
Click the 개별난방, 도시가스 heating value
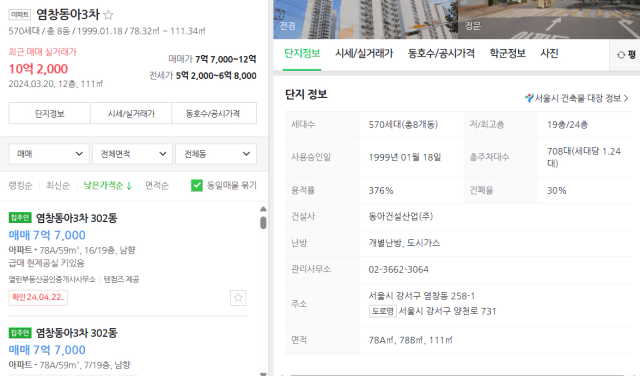(404, 243)
